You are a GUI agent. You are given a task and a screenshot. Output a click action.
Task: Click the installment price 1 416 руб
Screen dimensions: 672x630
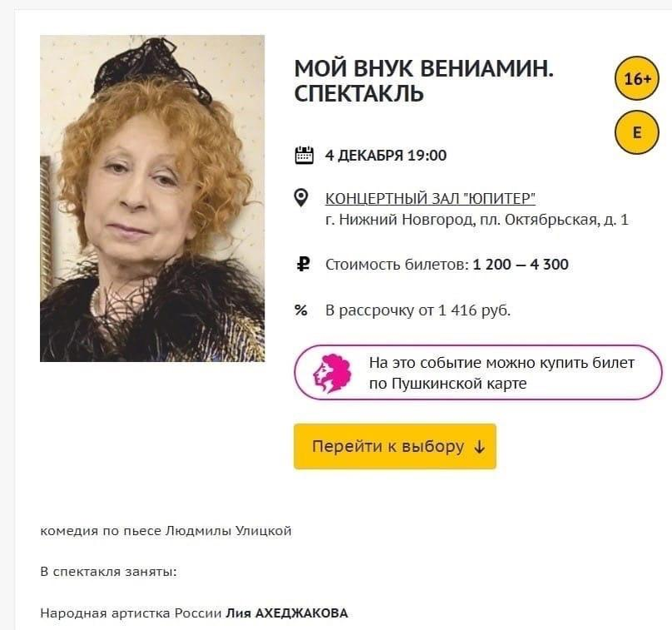(417, 309)
